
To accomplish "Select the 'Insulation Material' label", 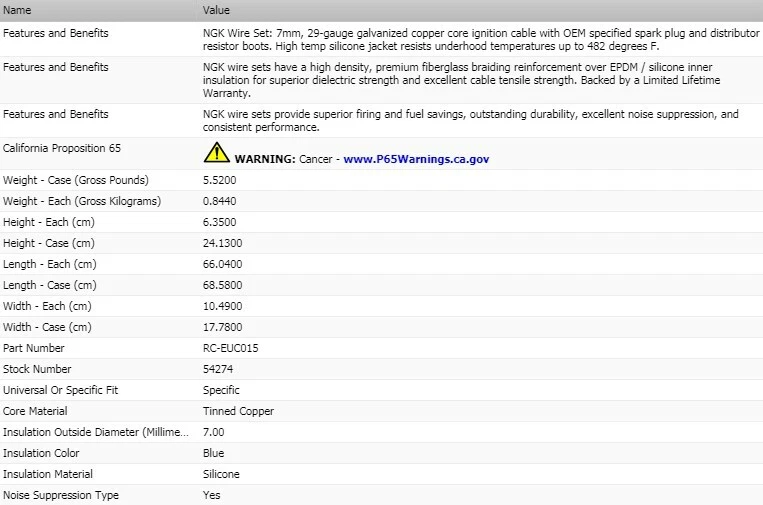I will (x=48, y=474).
